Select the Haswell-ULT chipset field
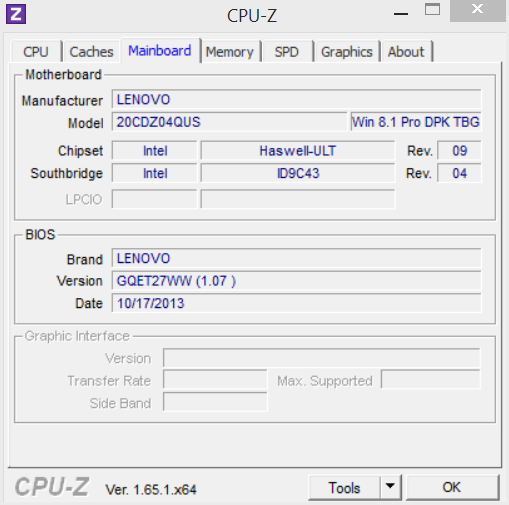Screen dimensions: 509x505 (298, 151)
